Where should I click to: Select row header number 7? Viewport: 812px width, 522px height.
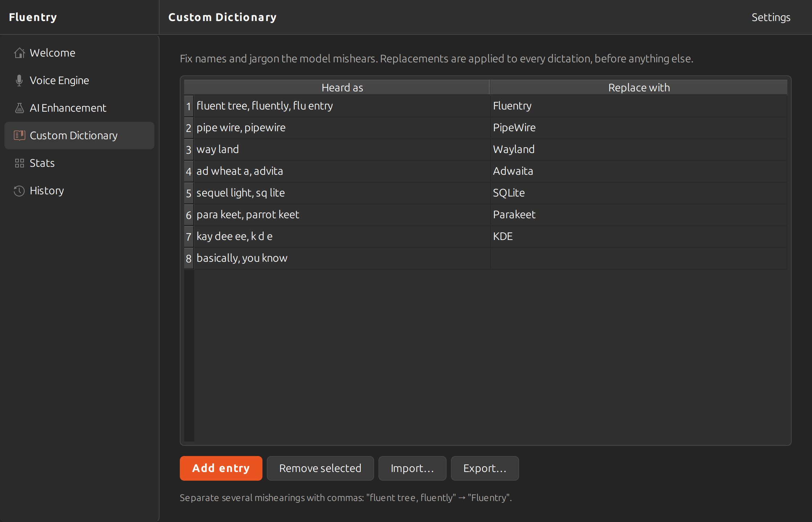click(x=189, y=237)
